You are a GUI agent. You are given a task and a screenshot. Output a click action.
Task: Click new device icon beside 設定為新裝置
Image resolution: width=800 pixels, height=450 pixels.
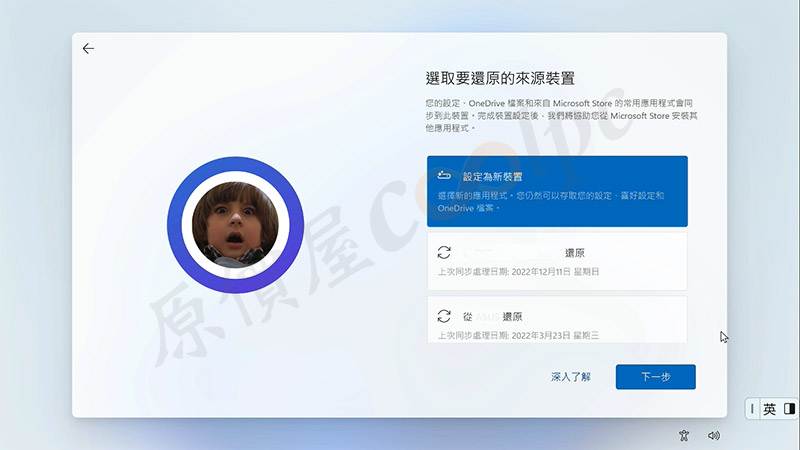[x=444, y=176]
